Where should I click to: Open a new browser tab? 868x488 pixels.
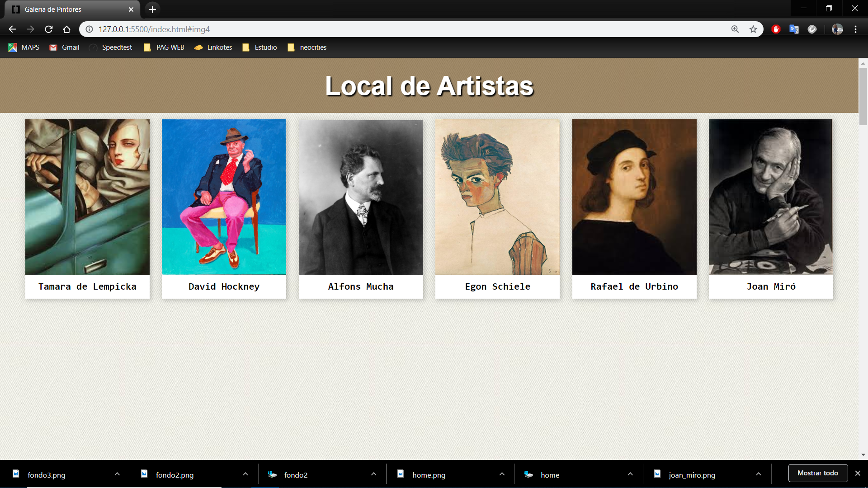click(x=153, y=9)
